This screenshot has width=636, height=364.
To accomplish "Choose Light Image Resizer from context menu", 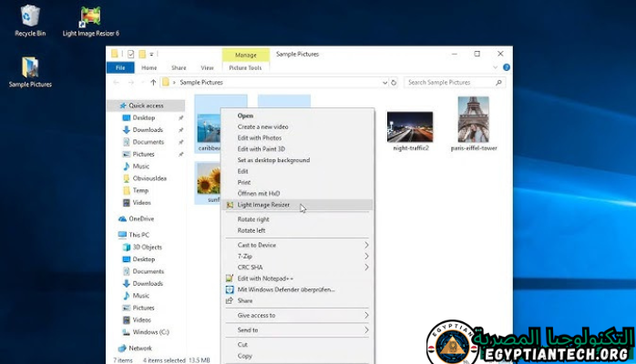I will (x=263, y=205).
